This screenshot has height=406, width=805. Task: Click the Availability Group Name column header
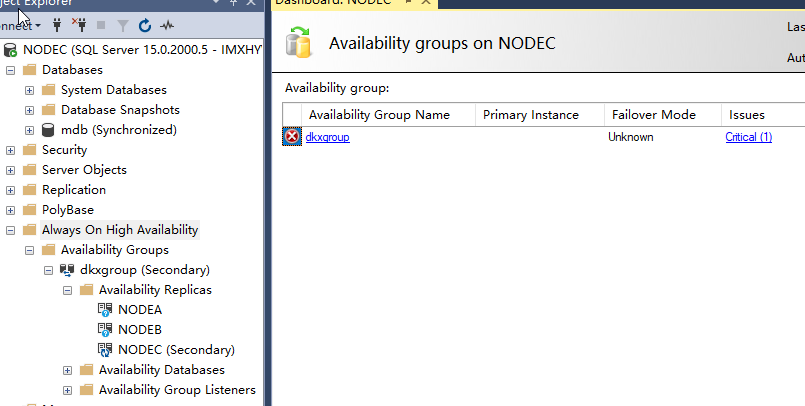pos(388,115)
